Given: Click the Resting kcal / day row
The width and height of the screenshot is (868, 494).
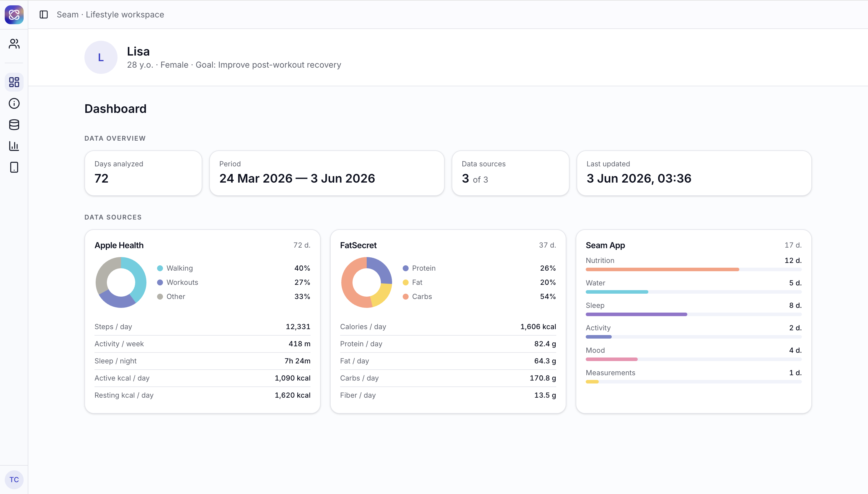Looking at the screenshot, I should (x=202, y=395).
